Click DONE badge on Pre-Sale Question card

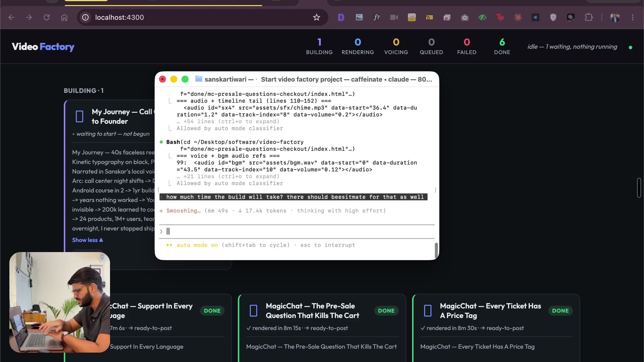386,311
